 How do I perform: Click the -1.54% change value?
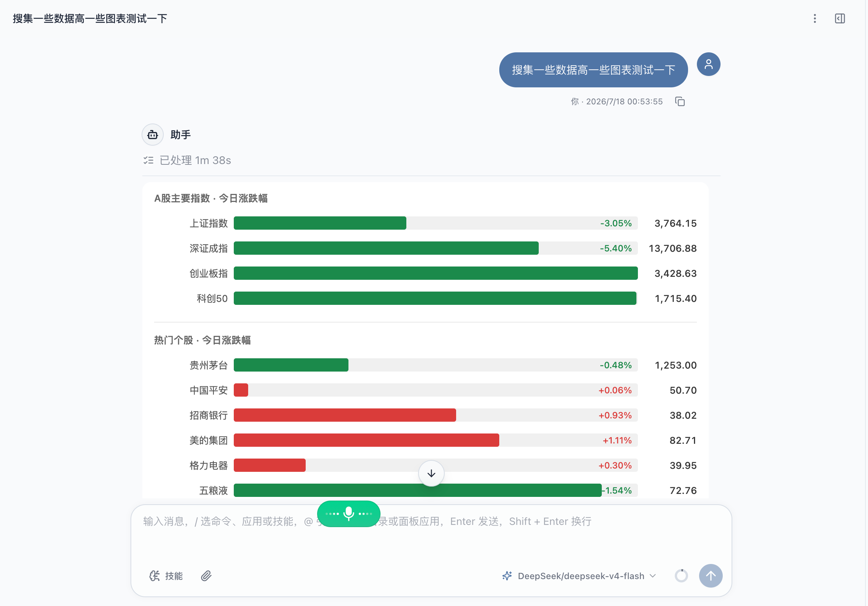point(617,490)
